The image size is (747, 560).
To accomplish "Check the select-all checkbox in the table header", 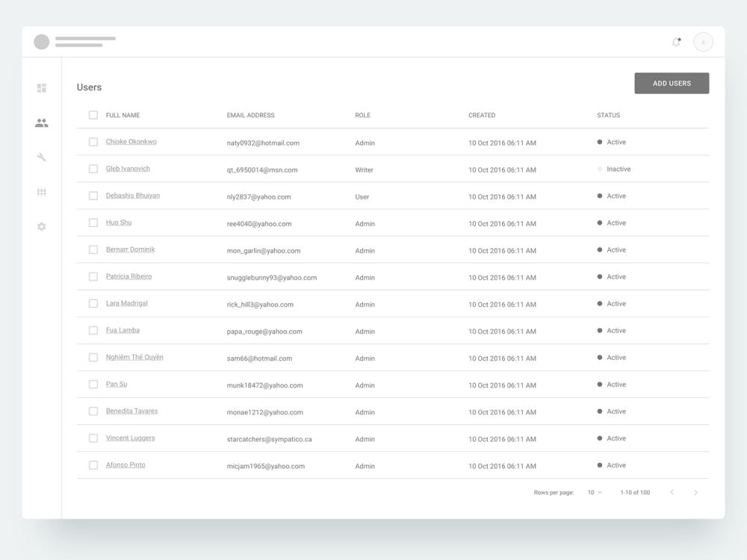I will pyautogui.click(x=93, y=115).
